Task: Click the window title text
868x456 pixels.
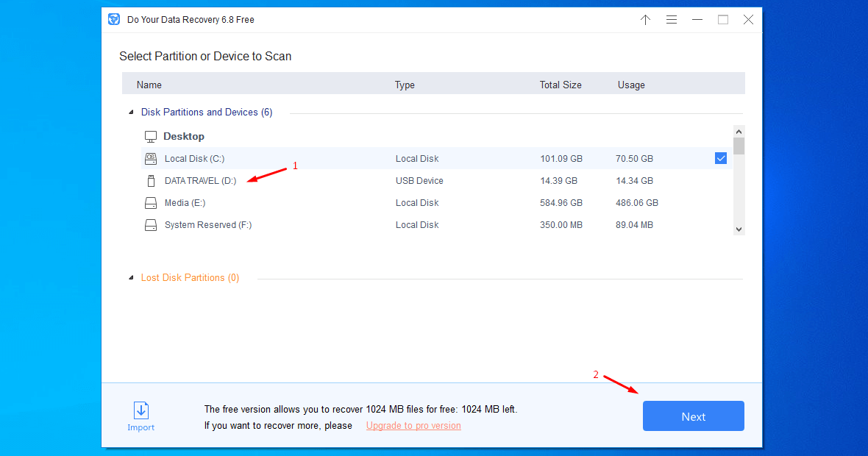Action: [191, 19]
